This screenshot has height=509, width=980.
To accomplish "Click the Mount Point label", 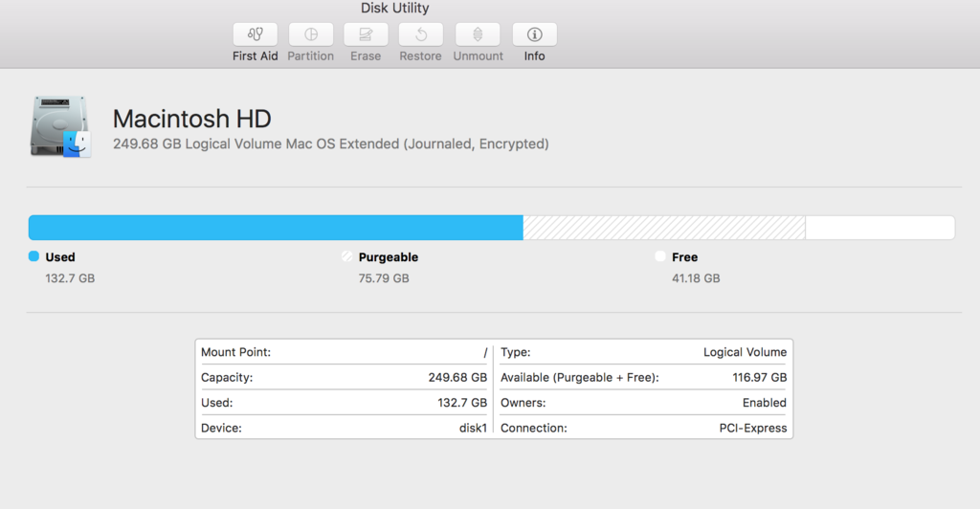I will 235,352.
